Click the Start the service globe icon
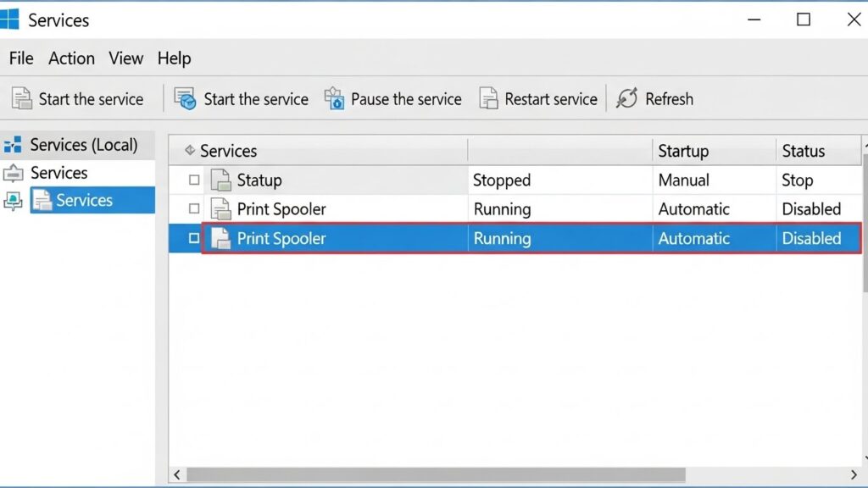 [x=185, y=98]
